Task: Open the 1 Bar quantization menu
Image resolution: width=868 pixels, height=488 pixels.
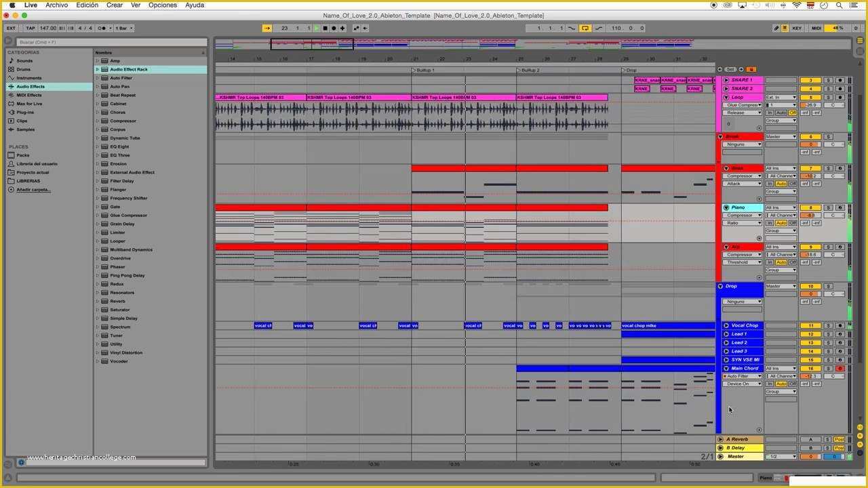Action: (x=124, y=28)
